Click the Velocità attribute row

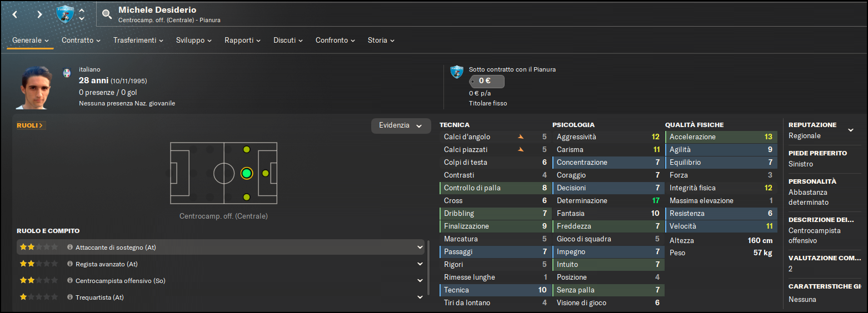tap(721, 226)
